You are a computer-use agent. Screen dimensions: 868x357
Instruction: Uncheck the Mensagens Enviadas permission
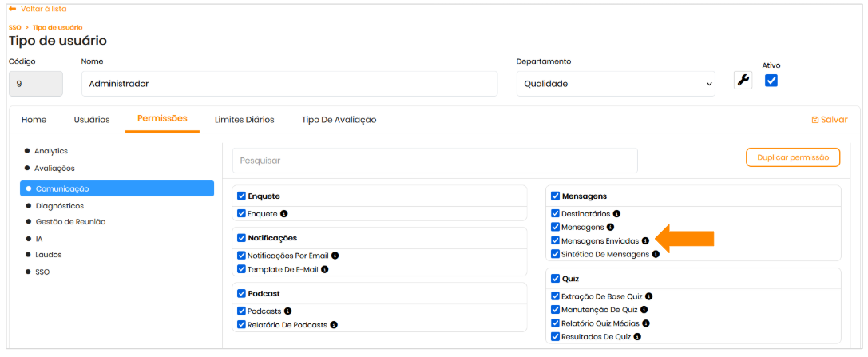pos(556,240)
